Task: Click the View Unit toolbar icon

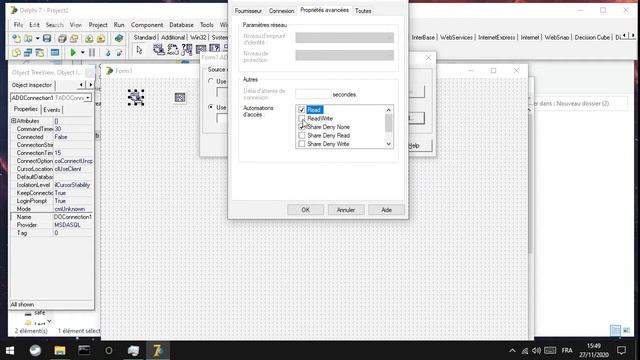Action: [16, 52]
